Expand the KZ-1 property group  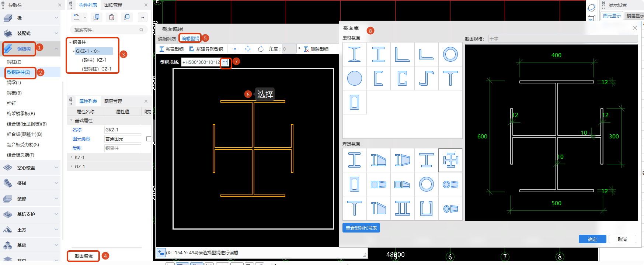72,157
